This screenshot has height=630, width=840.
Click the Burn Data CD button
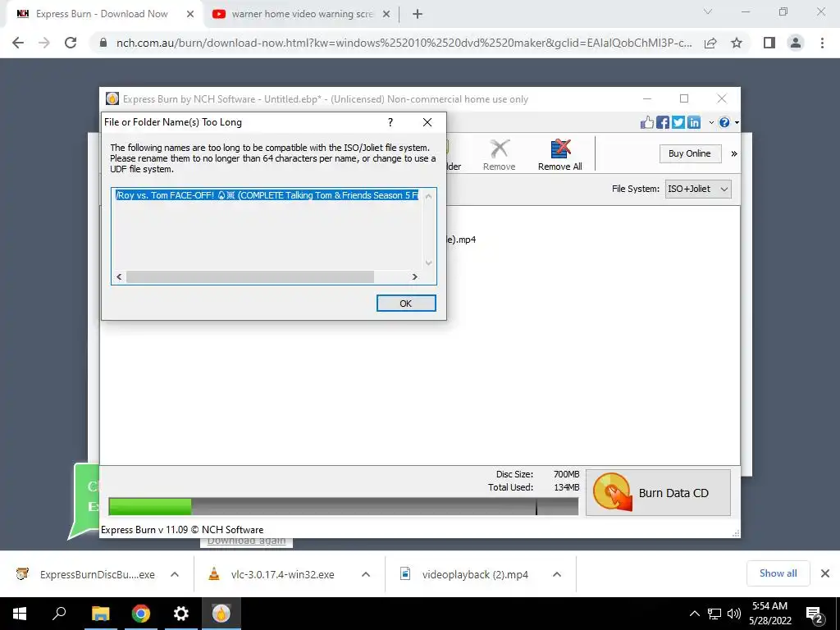(658, 493)
